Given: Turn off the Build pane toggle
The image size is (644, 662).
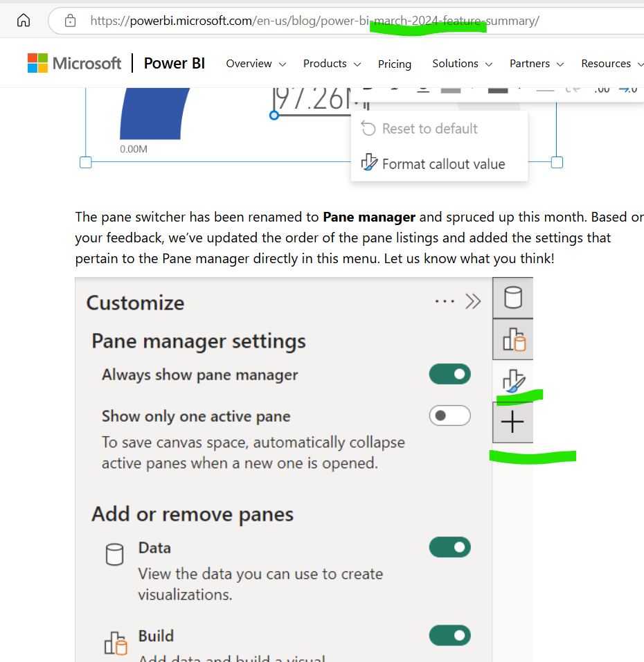Looking at the screenshot, I should pos(449,636).
